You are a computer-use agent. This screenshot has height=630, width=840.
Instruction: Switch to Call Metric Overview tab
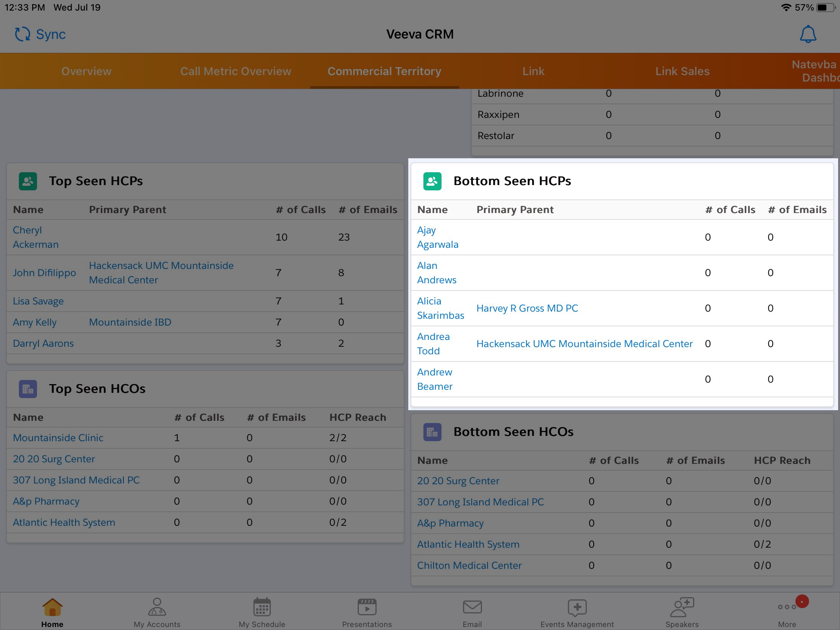click(235, 71)
